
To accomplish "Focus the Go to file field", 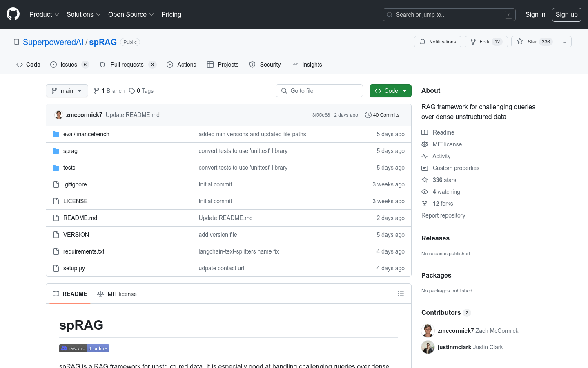I will 319,91.
